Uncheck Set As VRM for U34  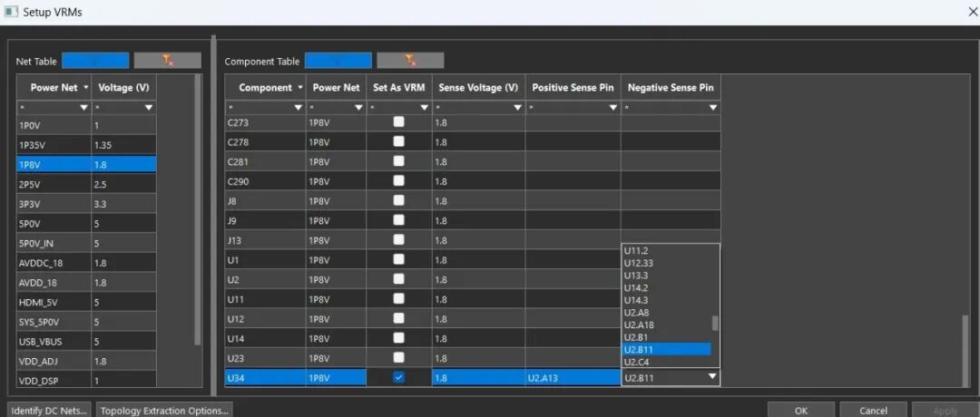[x=398, y=377]
